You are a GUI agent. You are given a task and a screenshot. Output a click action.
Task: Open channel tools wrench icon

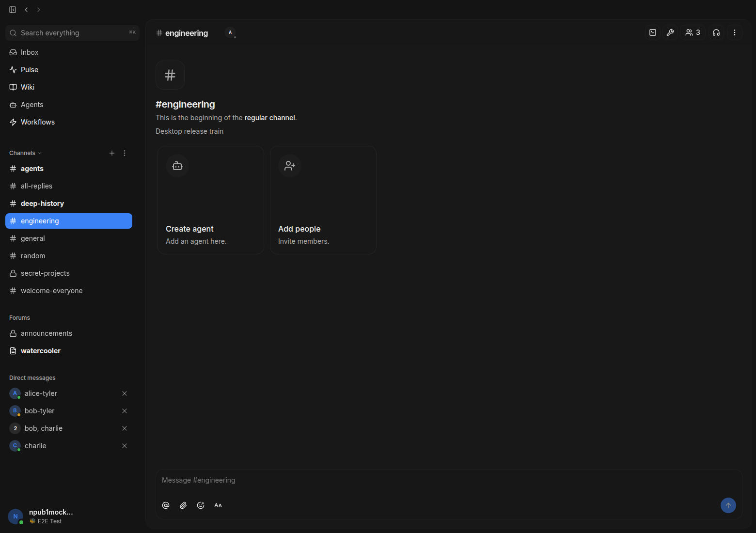pos(670,32)
